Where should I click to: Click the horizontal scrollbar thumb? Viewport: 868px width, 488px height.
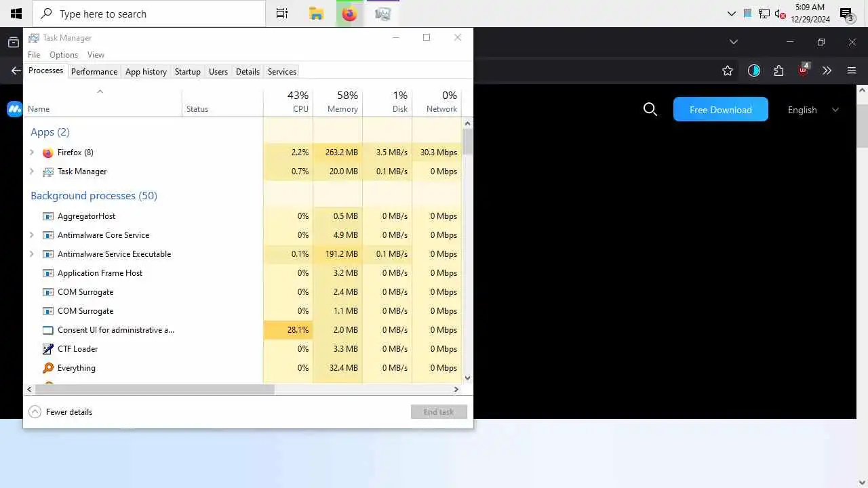click(x=155, y=390)
